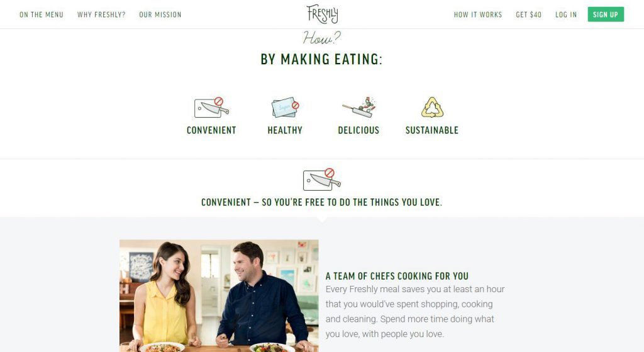Go to Our Mission page
The height and width of the screenshot is (352, 644).
[160, 15]
